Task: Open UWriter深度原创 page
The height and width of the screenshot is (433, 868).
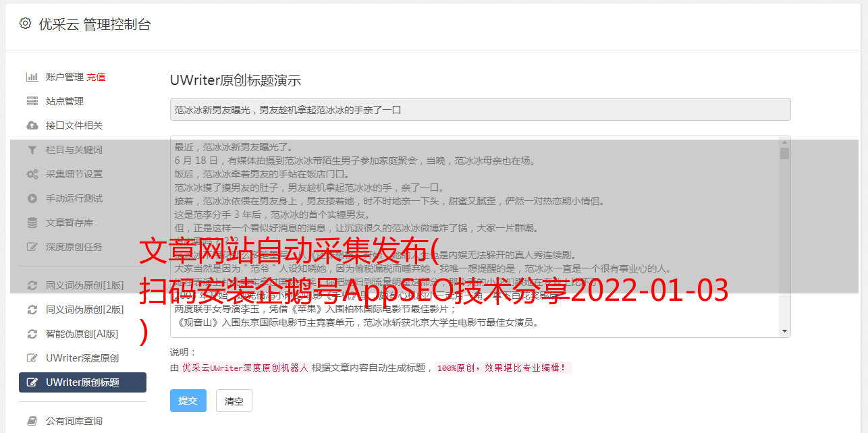Action: click(x=82, y=358)
